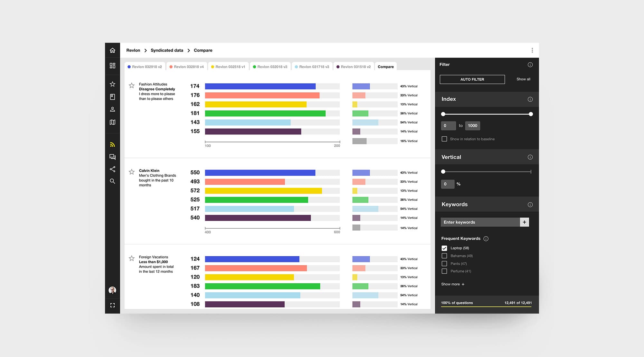Click the share icon in sidebar

pos(112,169)
